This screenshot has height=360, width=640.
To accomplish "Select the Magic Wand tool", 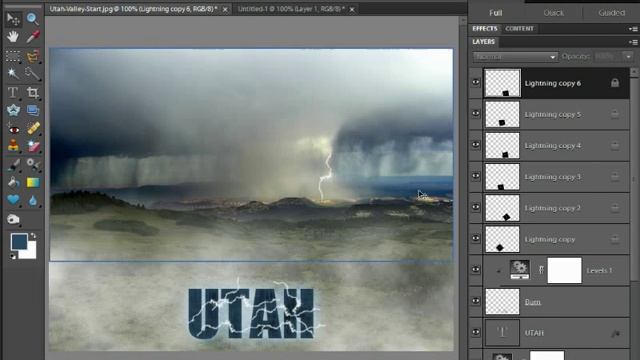I will pos(13,73).
